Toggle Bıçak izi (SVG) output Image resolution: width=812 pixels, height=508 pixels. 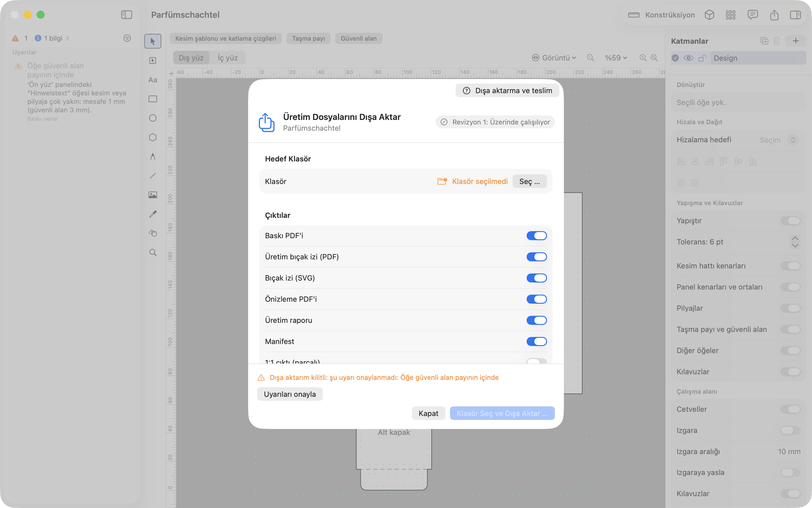[x=536, y=278]
